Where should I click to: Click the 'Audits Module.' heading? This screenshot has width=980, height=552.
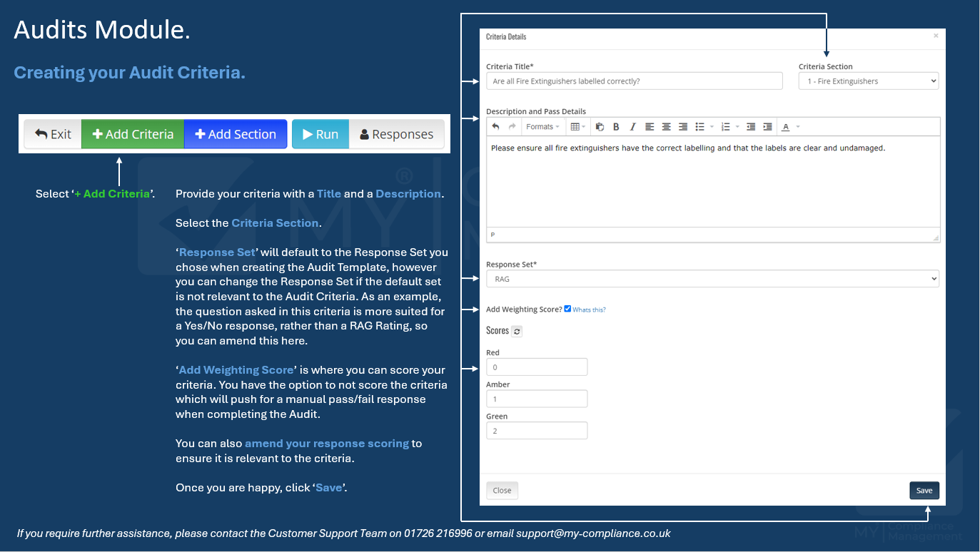[102, 30]
